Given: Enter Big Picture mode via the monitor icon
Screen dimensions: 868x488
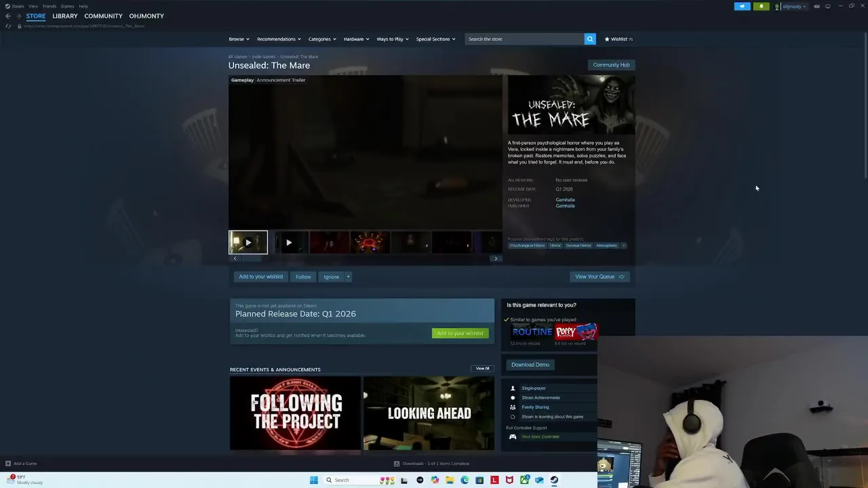Looking at the screenshot, I should 827,6.
